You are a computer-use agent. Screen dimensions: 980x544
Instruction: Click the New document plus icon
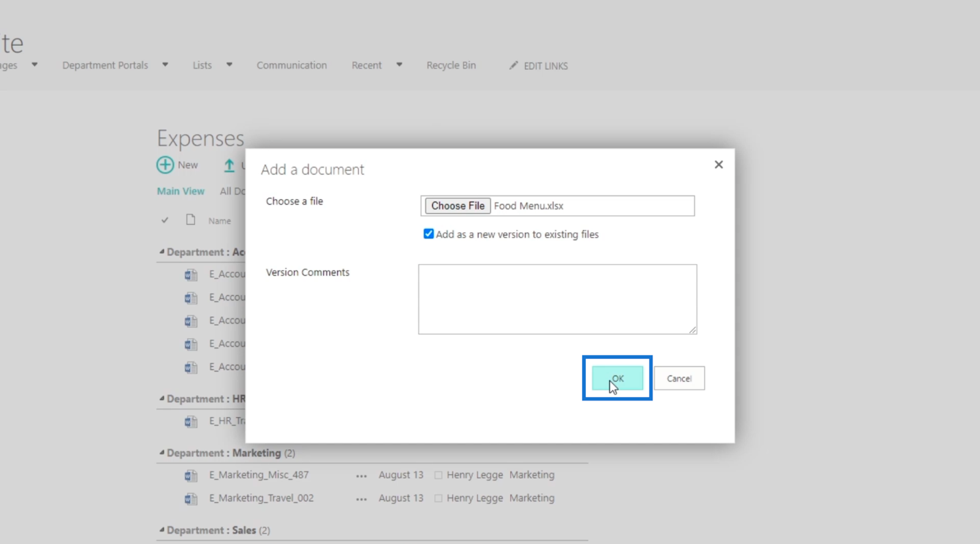click(165, 165)
